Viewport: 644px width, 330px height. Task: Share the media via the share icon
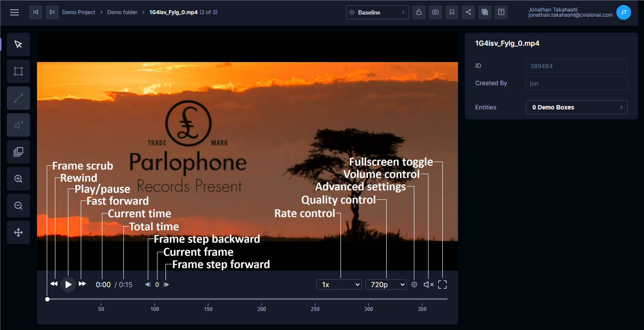468,12
